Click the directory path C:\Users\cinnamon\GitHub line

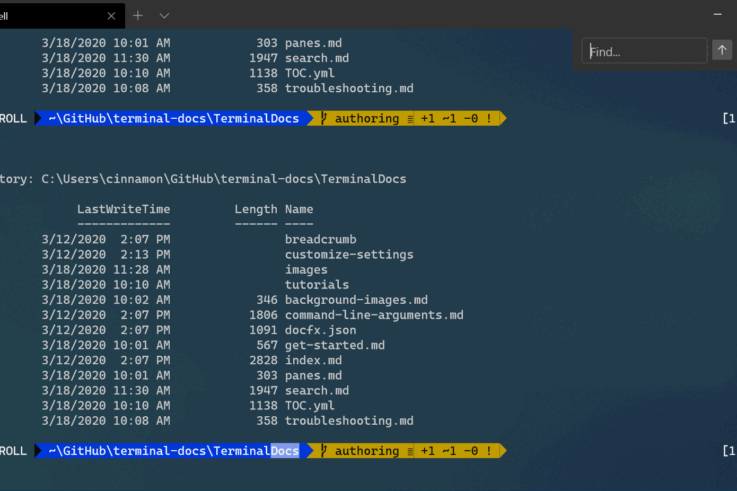(223, 179)
